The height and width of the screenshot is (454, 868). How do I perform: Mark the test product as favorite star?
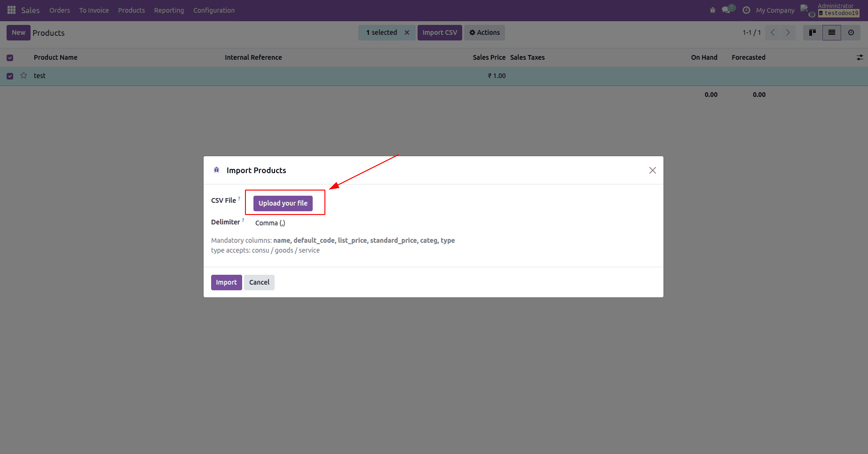24,75
